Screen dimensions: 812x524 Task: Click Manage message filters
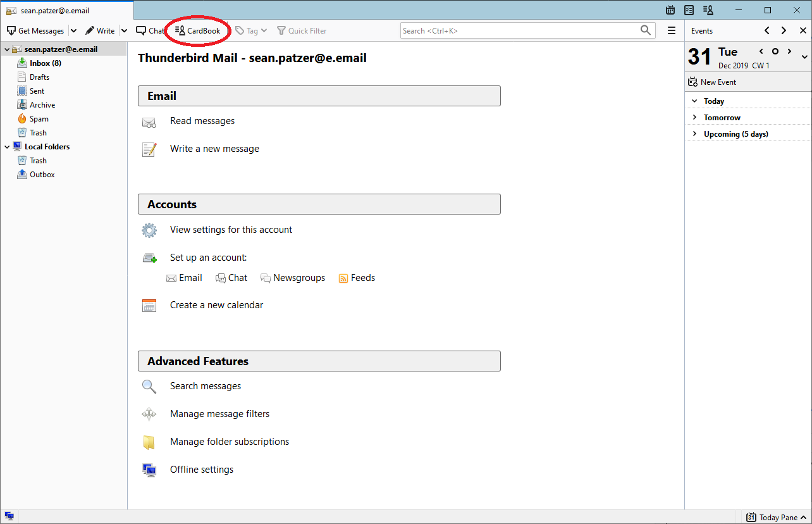pyautogui.click(x=219, y=414)
